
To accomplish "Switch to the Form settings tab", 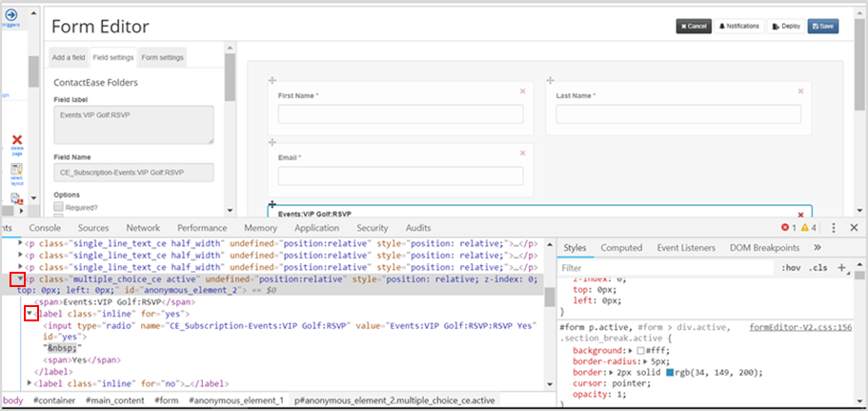I will [162, 57].
